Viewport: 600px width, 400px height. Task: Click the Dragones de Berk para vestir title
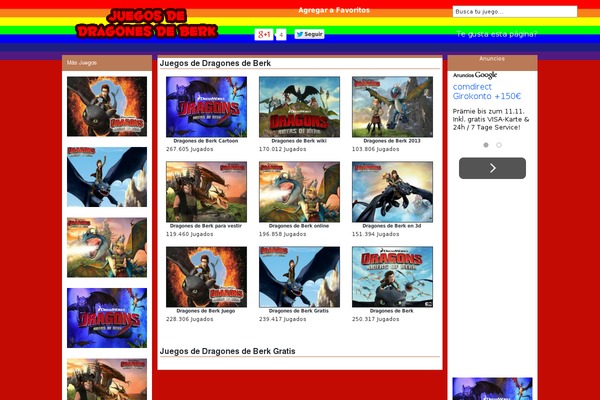pos(206,226)
